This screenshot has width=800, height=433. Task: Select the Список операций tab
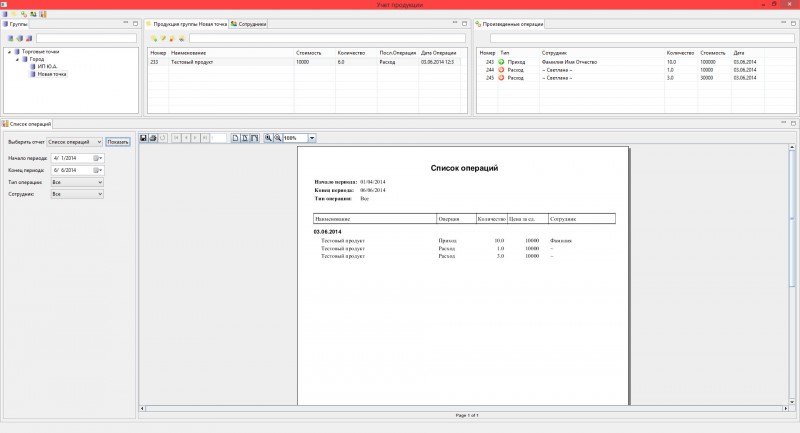click(x=27, y=124)
